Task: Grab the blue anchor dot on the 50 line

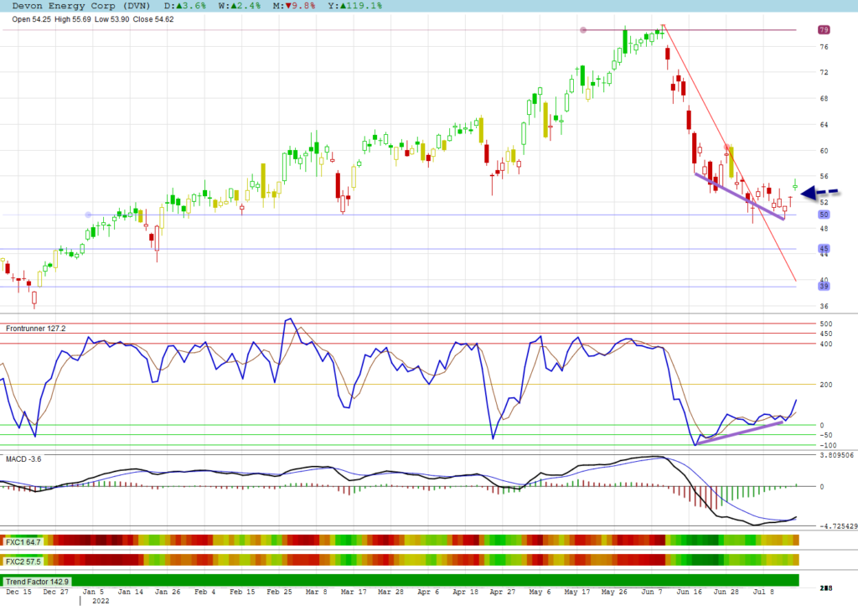Action: [89, 215]
